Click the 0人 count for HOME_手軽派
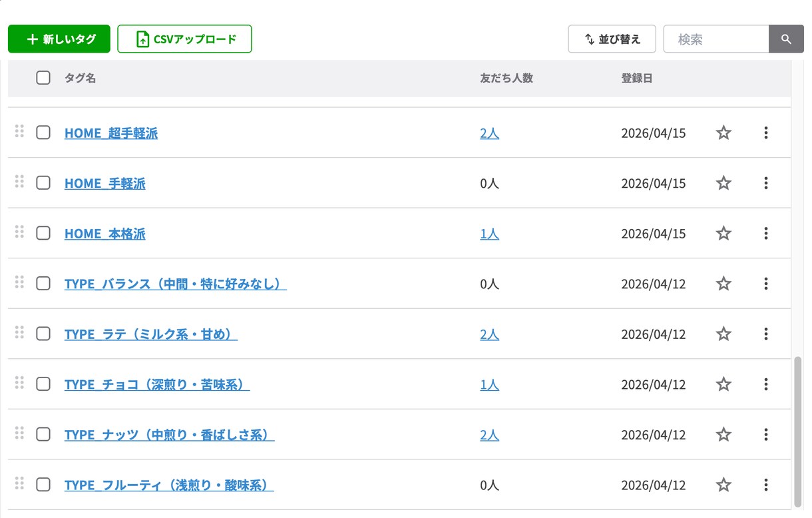 click(489, 184)
